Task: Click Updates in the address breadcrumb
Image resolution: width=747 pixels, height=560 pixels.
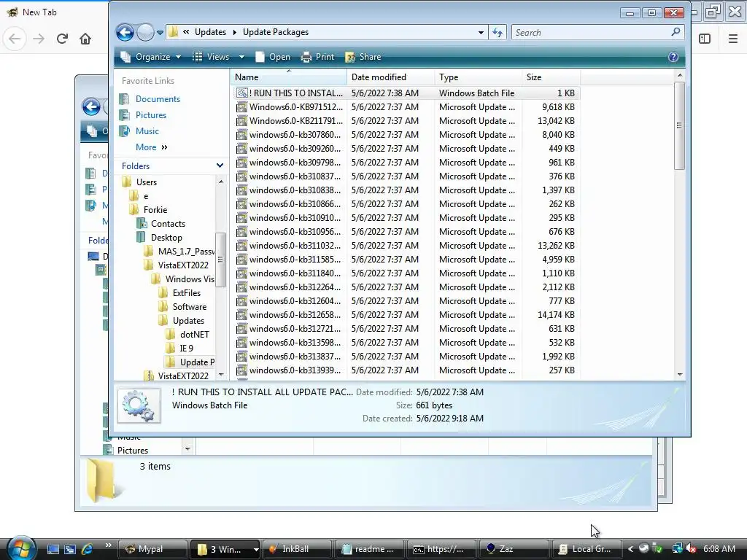Action: pos(210,32)
